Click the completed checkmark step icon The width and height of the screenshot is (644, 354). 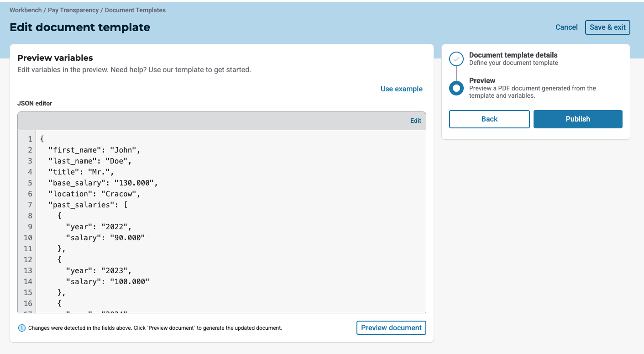pos(456,59)
